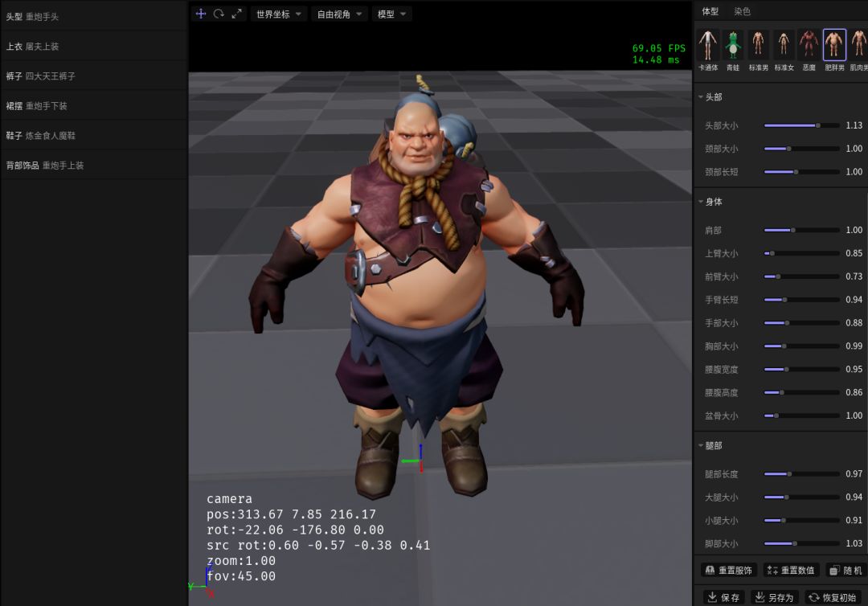Adjust the 颈部长短 slider
This screenshot has width=868, height=606.
pyautogui.click(x=801, y=172)
